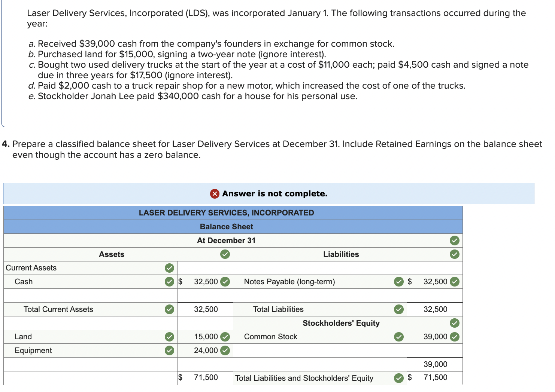
Task: Click the At December 31 heading
Action: coord(226,241)
